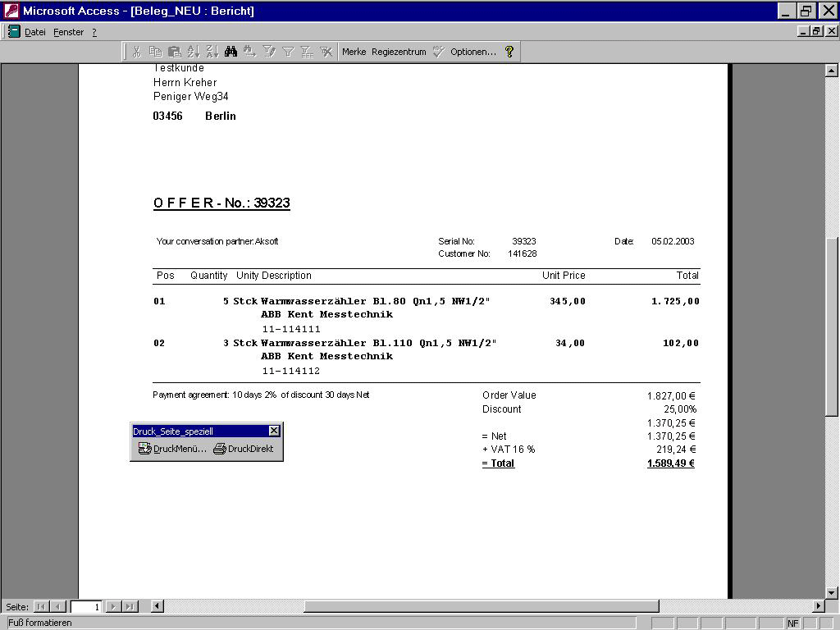840x630 pixels.
Task: Close the Druck_Seite_speziell floating toolbar
Action: tap(274, 431)
